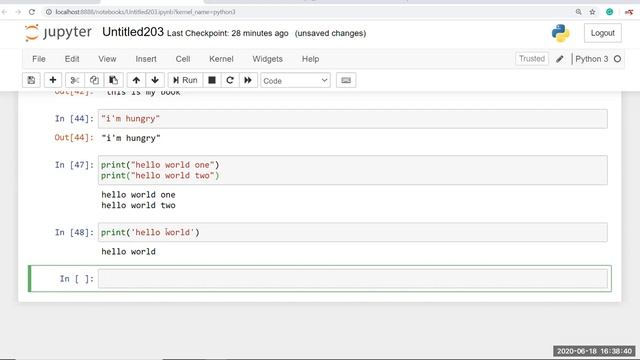
Task: Click the output "hello world one" text
Action: (138, 195)
